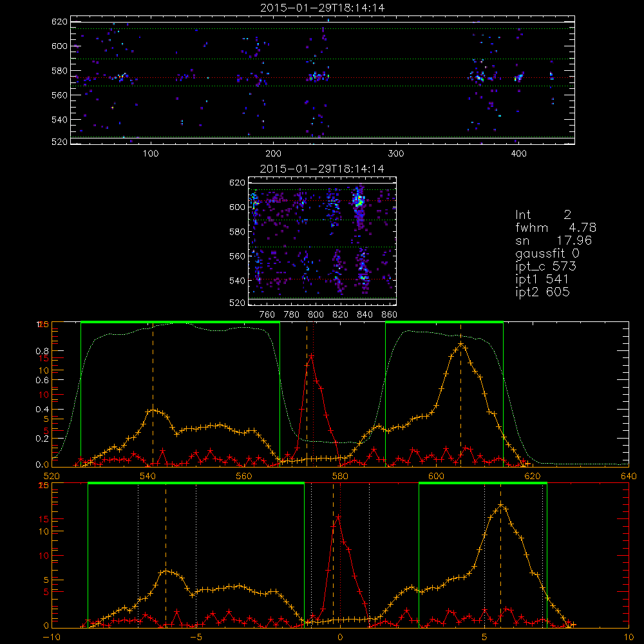Click x-axis label 300 of the top image
The image size is (644, 644).
click(396, 154)
